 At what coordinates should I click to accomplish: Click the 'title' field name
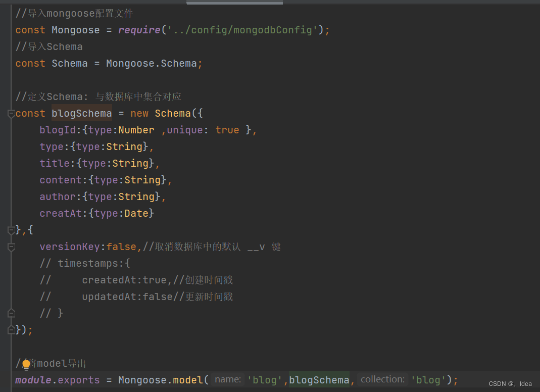point(55,163)
